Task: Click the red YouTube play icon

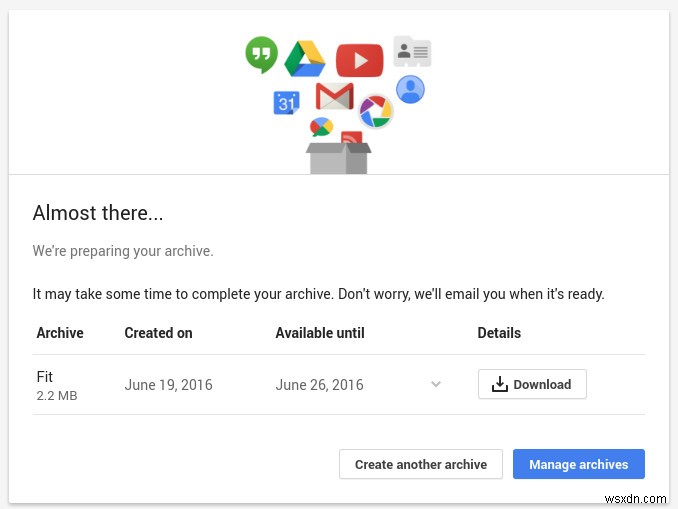Action: [x=360, y=61]
